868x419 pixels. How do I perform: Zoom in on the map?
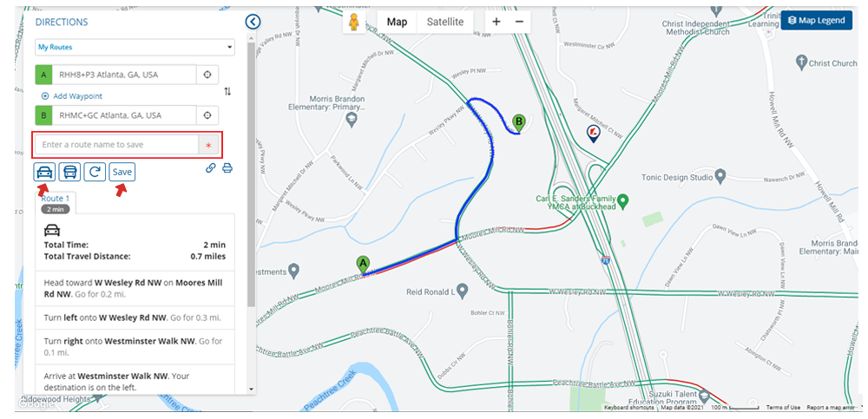pyautogui.click(x=496, y=22)
